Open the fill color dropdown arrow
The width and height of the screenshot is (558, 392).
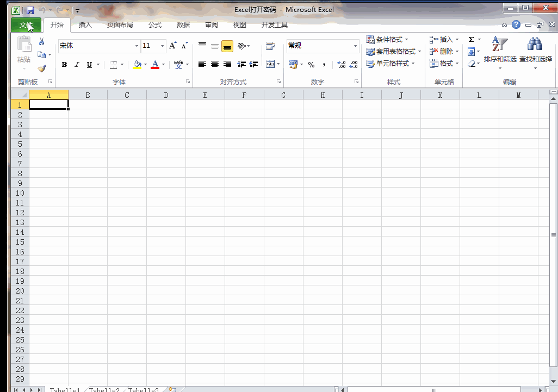pos(145,64)
